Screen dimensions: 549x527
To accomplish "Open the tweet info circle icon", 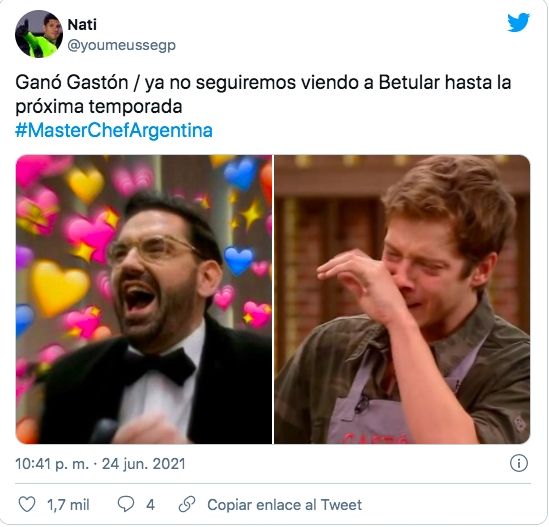I will pyautogui.click(x=519, y=463).
